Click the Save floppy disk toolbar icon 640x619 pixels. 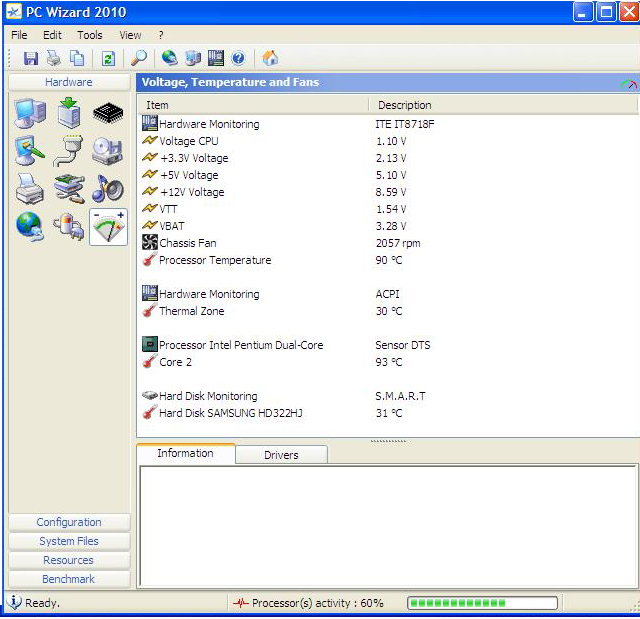pyautogui.click(x=31, y=59)
